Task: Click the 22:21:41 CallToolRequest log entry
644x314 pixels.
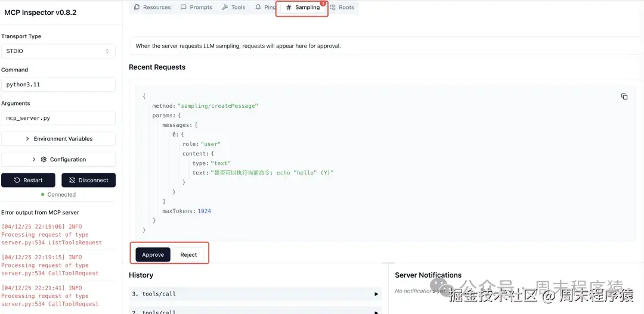Action: (49, 296)
